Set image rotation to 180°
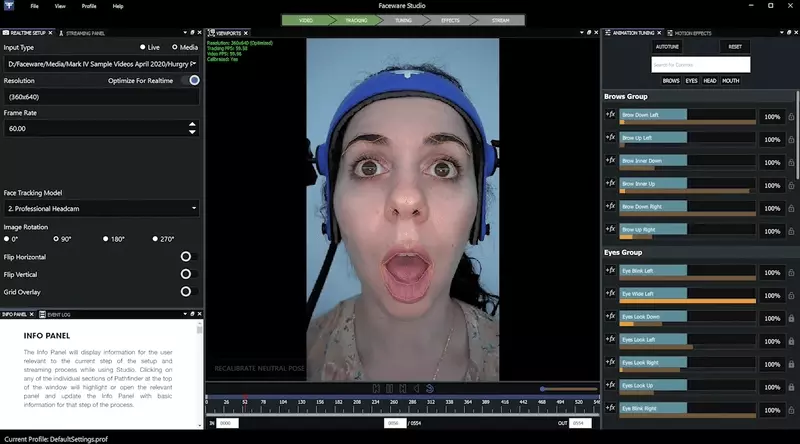The image size is (800, 444). point(106,239)
